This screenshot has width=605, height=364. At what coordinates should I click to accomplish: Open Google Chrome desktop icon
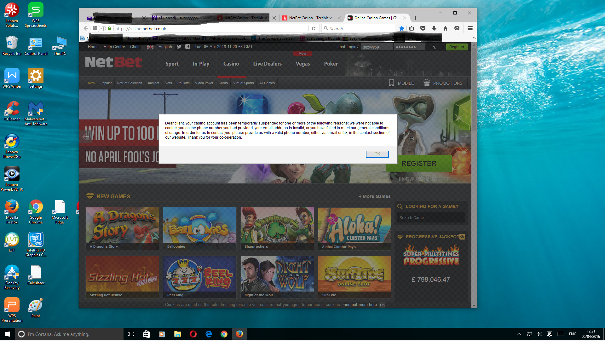pos(36,212)
